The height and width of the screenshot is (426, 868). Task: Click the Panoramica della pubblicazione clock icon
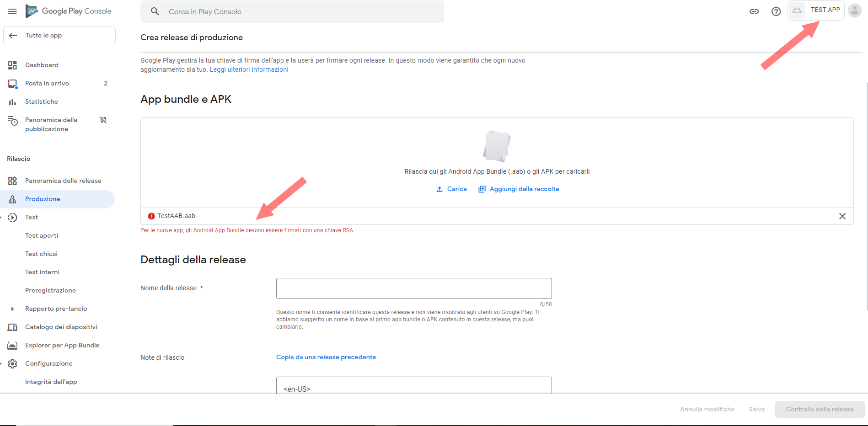click(13, 121)
